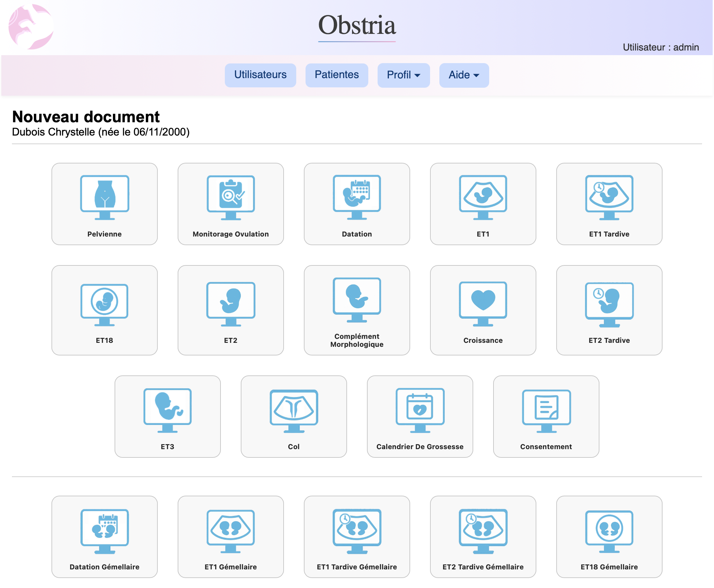Click the ET1 ultrasound icon
This screenshot has width=714, height=588.
[483, 197]
